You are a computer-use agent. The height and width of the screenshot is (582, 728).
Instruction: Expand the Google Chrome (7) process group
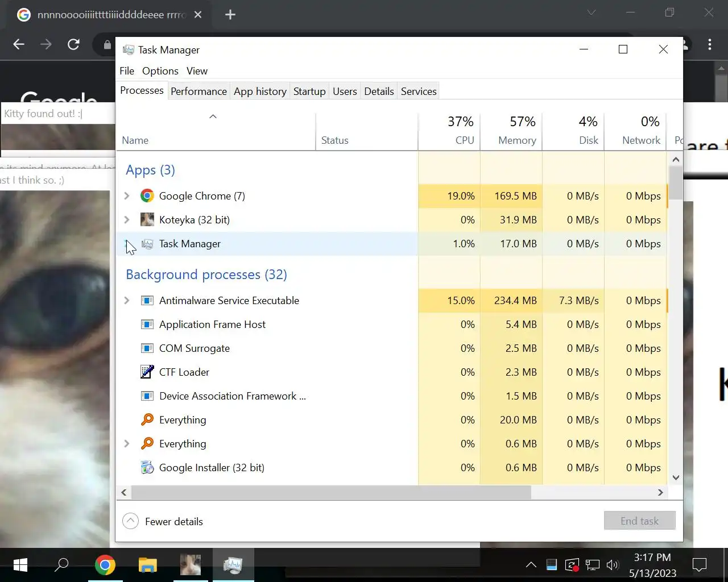(x=127, y=196)
